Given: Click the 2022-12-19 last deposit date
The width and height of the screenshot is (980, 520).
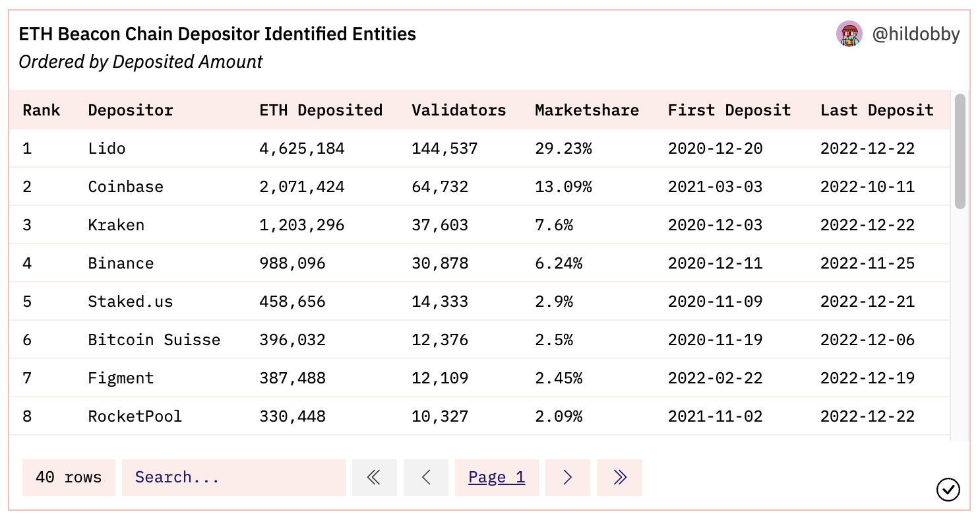Looking at the screenshot, I should [x=868, y=378].
